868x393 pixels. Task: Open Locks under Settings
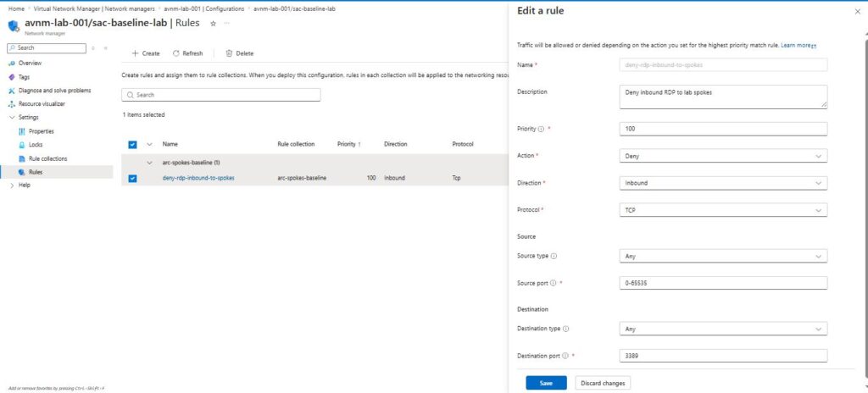pos(36,145)
